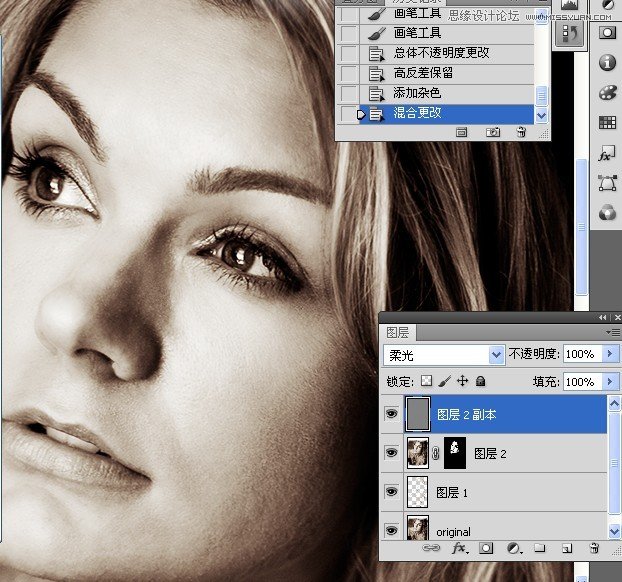The width and height of the screenshot is (622, 582).
Task: Select the 图层 1 layer name
Action: [x=452, y=492]
